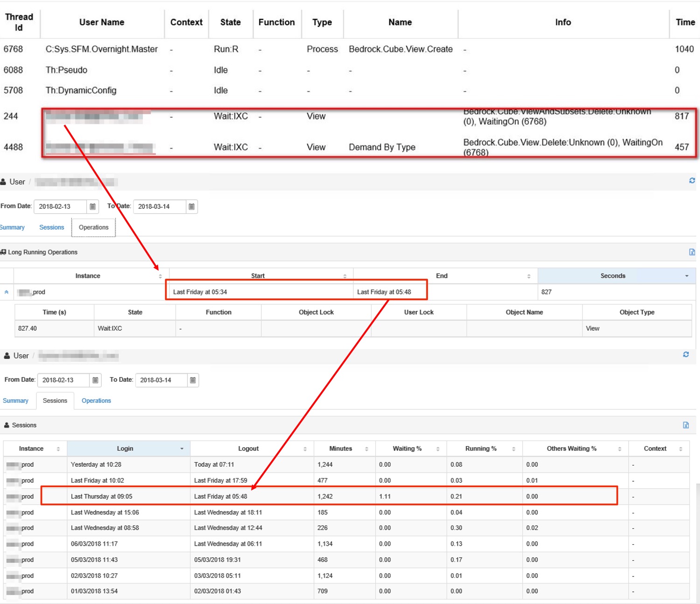700x604 pixels.
Task: Click the refresh icon in the second User panel
Action: click(686, 355)
